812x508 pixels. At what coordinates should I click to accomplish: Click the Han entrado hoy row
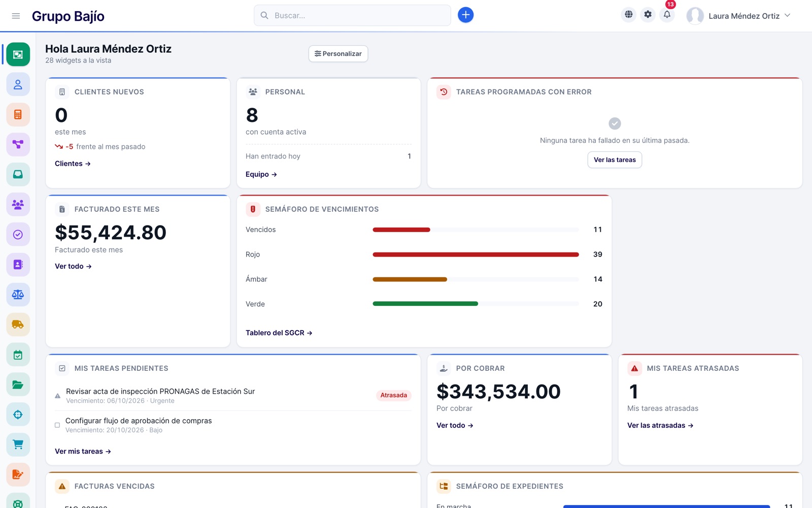(x=328, y=156)
